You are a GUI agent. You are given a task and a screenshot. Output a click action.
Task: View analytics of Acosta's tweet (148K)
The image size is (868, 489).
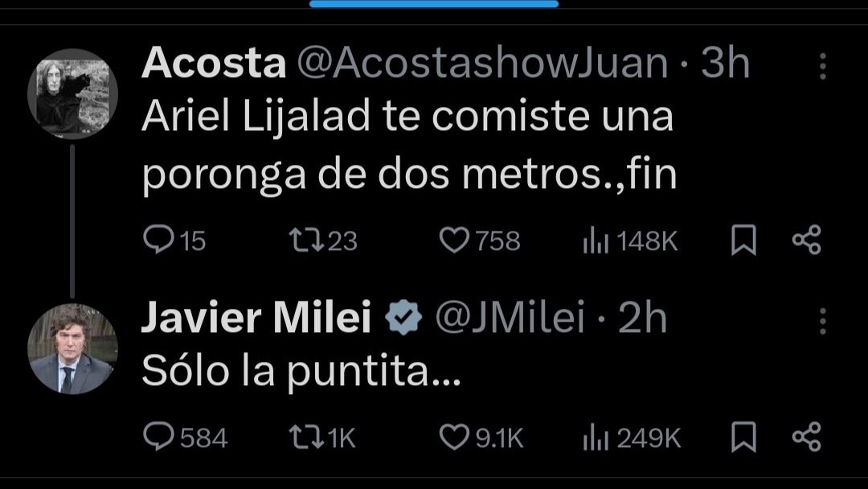(x=592, y=240)
